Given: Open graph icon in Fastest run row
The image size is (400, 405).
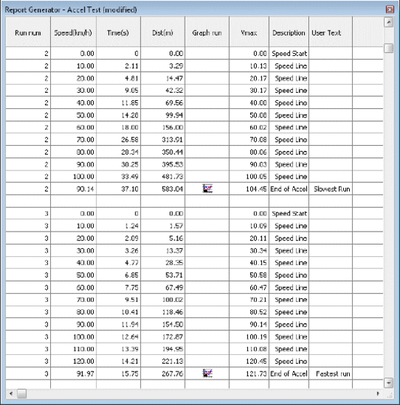Looking at the screenshot, I should point(207,373).
